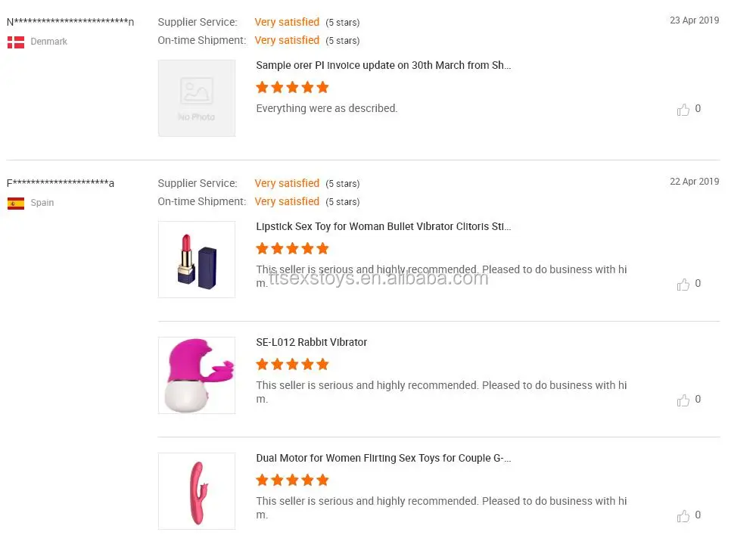Like the Lipstick product review
756x557 pixels.
pyautogui.click(x=683, y=285)
